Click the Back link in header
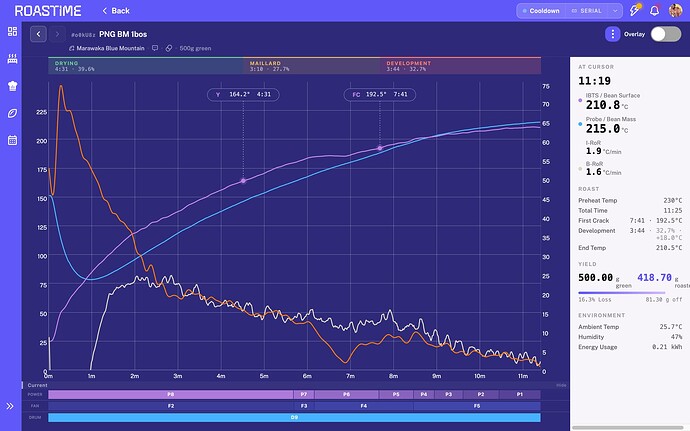 [116, 11]
